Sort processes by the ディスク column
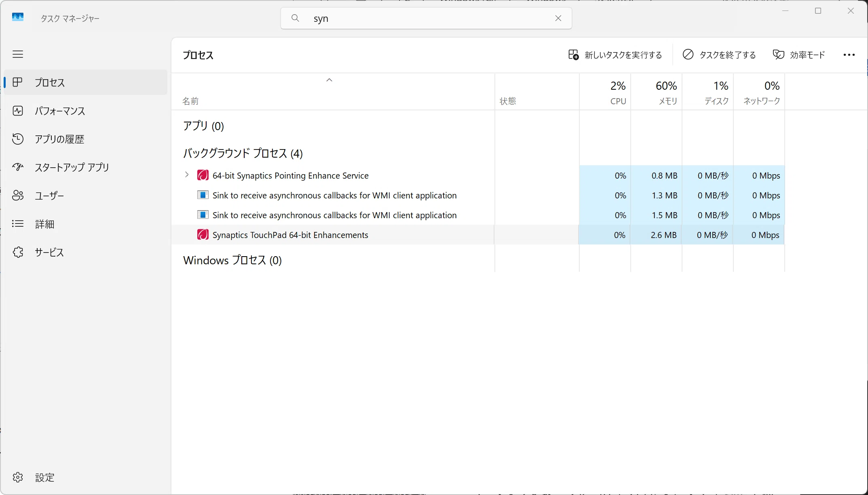 coord(707,92)
